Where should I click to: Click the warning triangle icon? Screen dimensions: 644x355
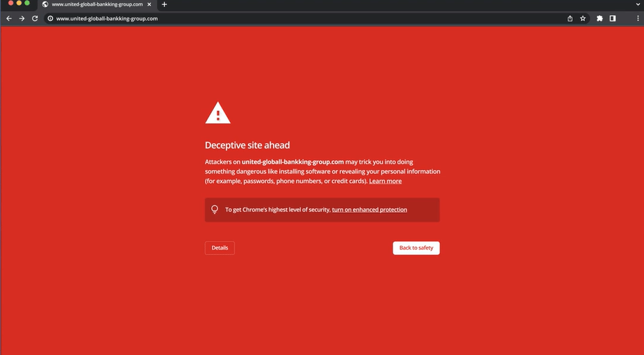[x=217, y=113]
